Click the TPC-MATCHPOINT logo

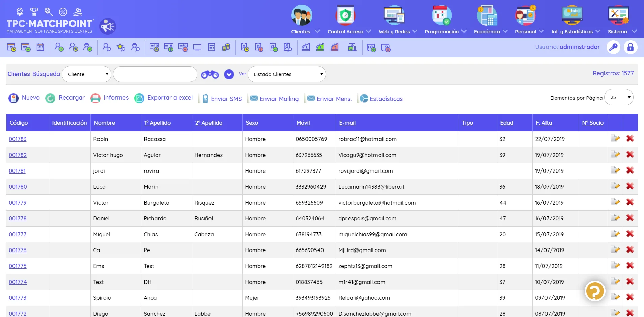[50, 20]
